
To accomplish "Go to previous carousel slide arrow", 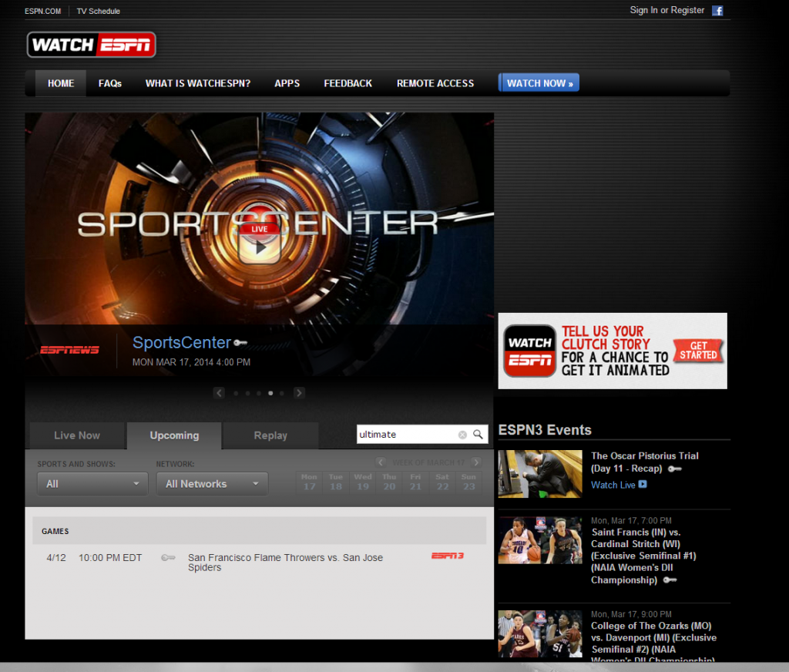I will pyautogui.click(x=219, y=392).
